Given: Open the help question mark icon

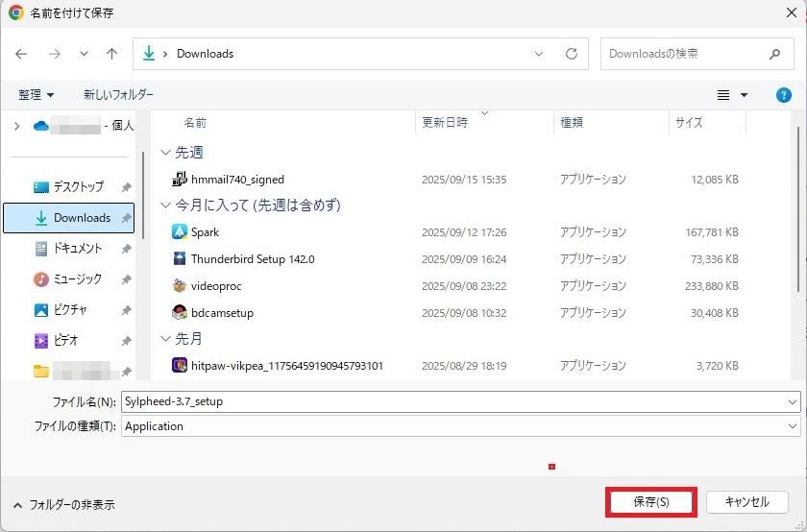Looking at the screenshot, I should pyautogui.click(x=783, y=95).
